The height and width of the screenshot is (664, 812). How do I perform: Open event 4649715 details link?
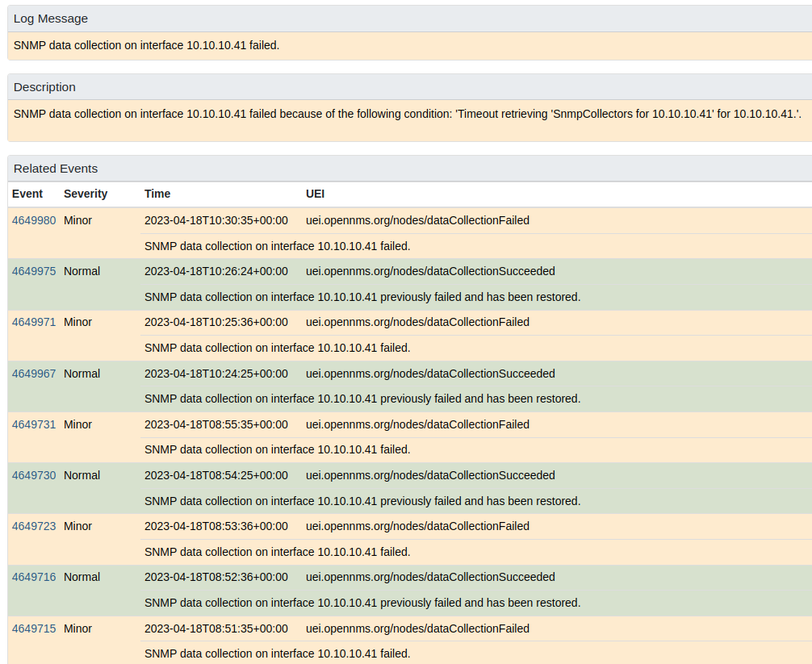tap(33, 629)
